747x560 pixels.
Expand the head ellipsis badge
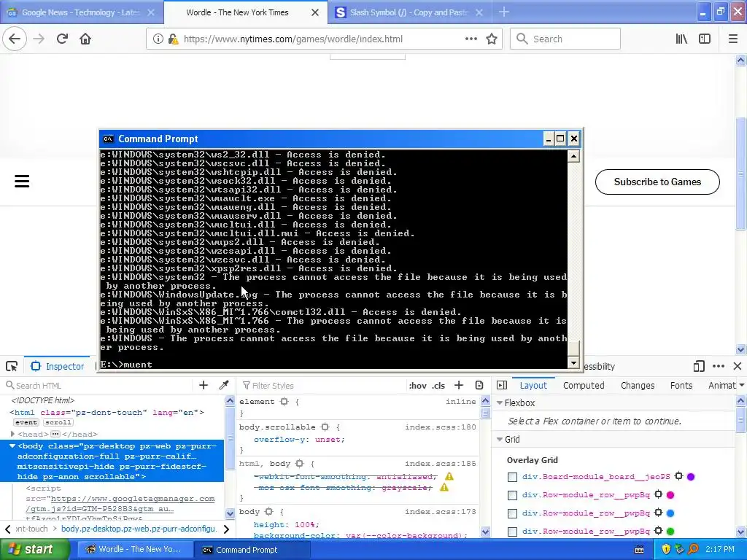point(55,434)
